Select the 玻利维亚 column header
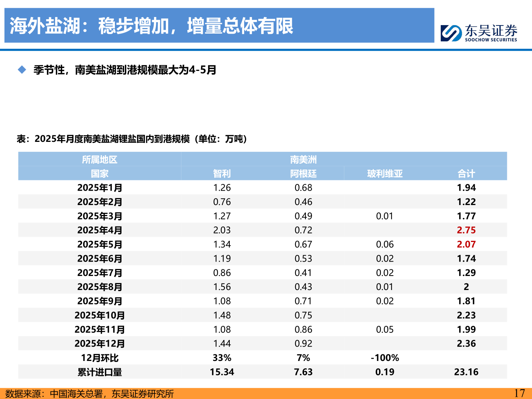Image resolution: width=532 pixels, height=399 pixels. point(385,174)
